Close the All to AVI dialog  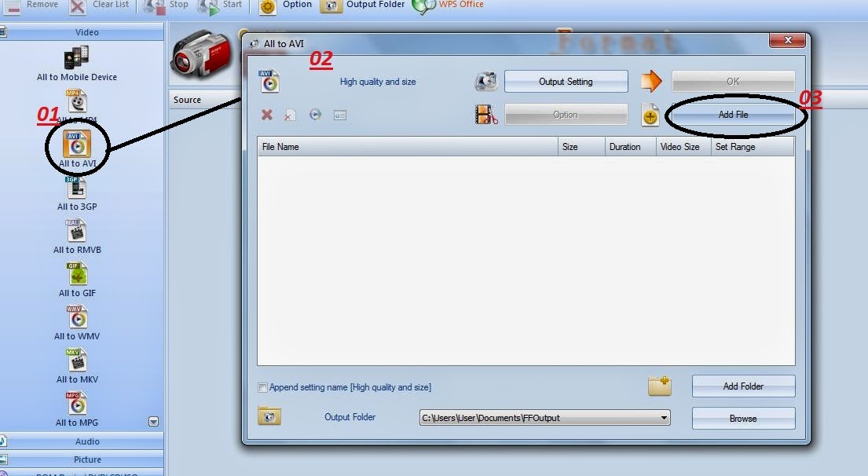click(787, 40)
